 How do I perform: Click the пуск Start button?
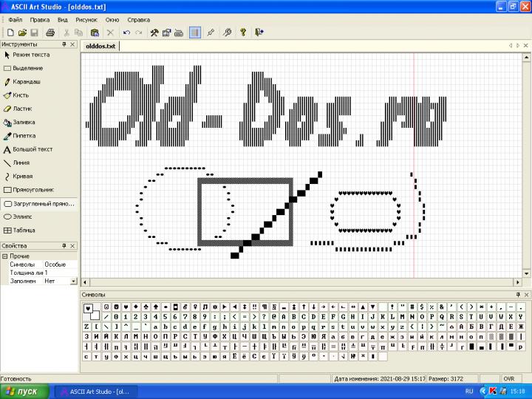click(x=24, y=391)
